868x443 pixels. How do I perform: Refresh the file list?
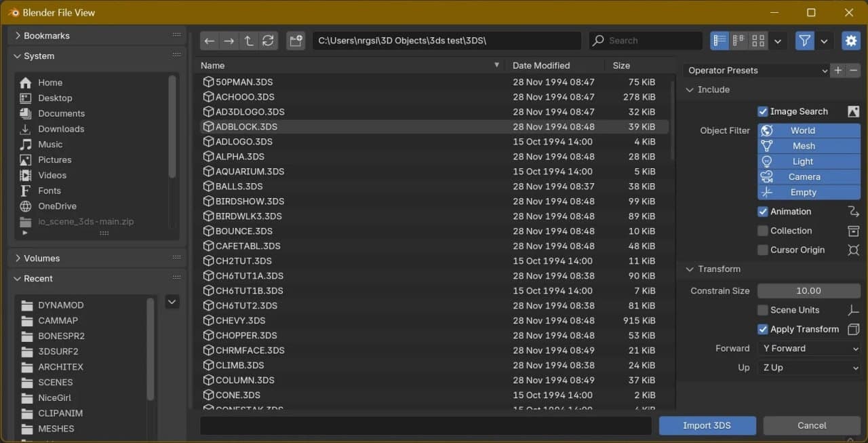[x=269, y=41]
